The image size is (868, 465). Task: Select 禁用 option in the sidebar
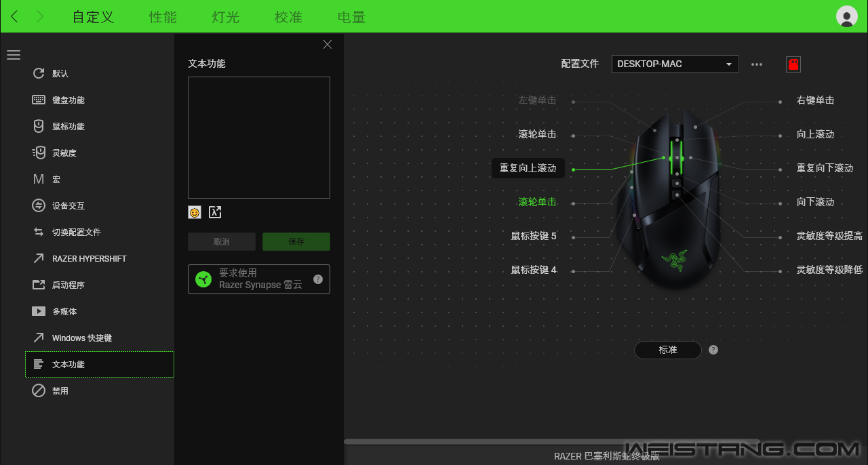pos(60,390)
